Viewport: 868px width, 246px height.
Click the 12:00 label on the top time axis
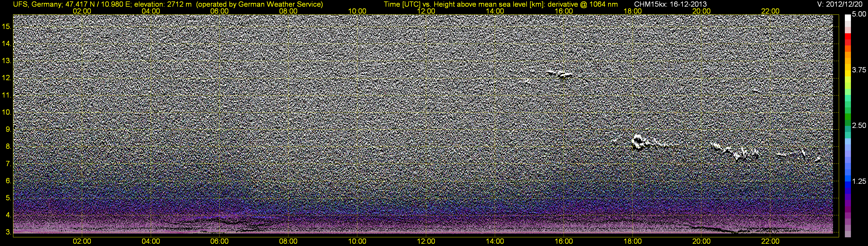[x=426, y=11]
